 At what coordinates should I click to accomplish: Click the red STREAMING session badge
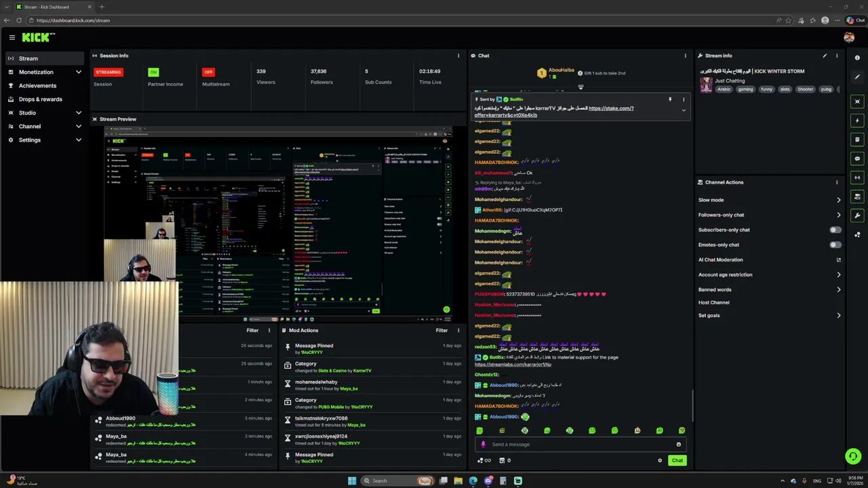pos(108,72)
